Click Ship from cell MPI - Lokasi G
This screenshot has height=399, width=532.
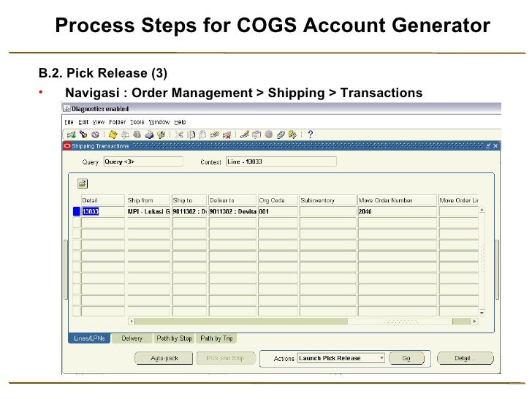pos(148,211)
